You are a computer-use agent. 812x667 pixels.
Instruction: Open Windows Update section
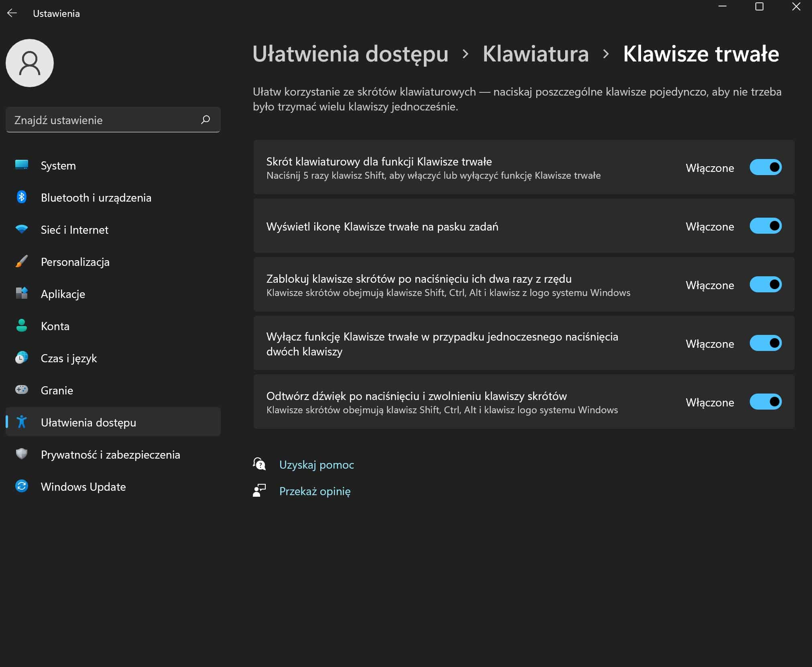(83, 487)
